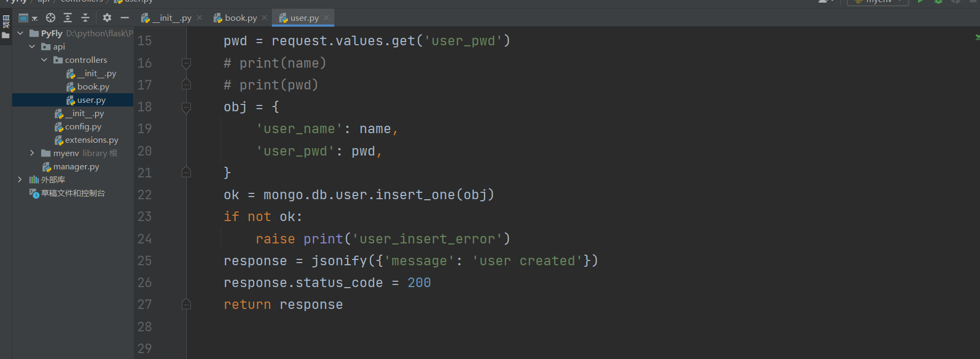Close the user.py editor tab
The height and width of the screenshot is (359, 980).
pos(326,18)
